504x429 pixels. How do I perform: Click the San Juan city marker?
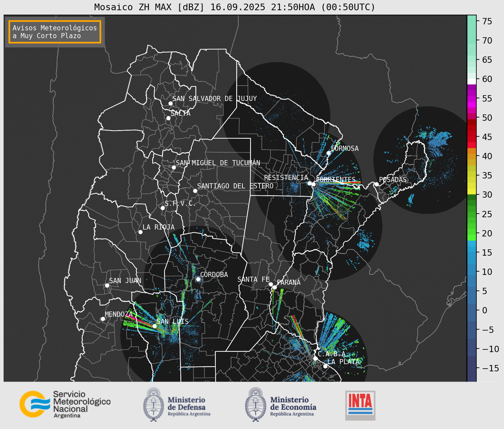(107, 285)
